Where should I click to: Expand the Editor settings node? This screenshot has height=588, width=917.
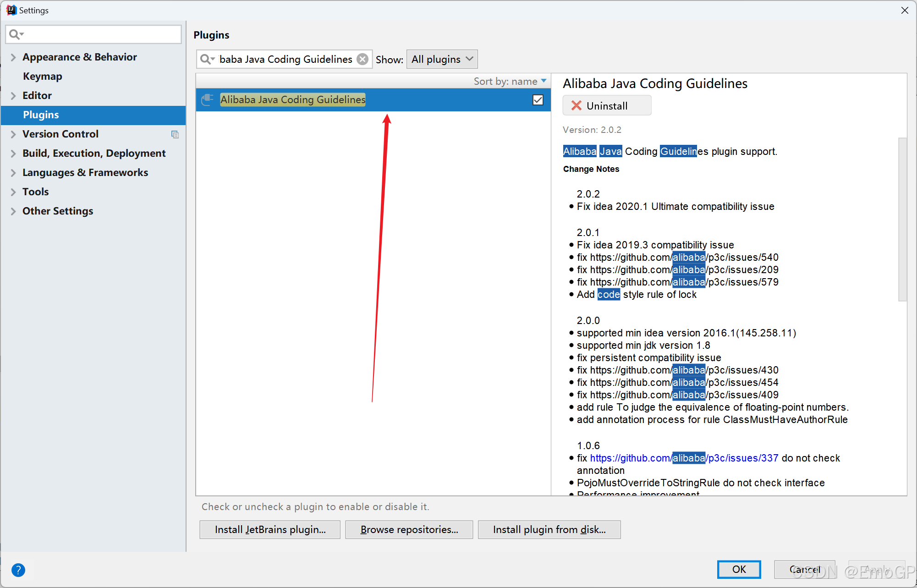click(x=13, y=96)
